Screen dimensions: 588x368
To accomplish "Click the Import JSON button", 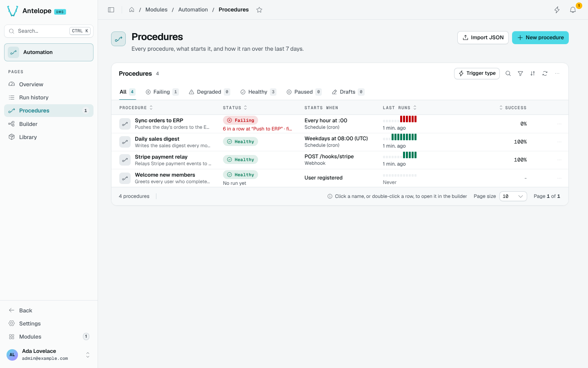I will pyautogui.click(x=483, y=38).
